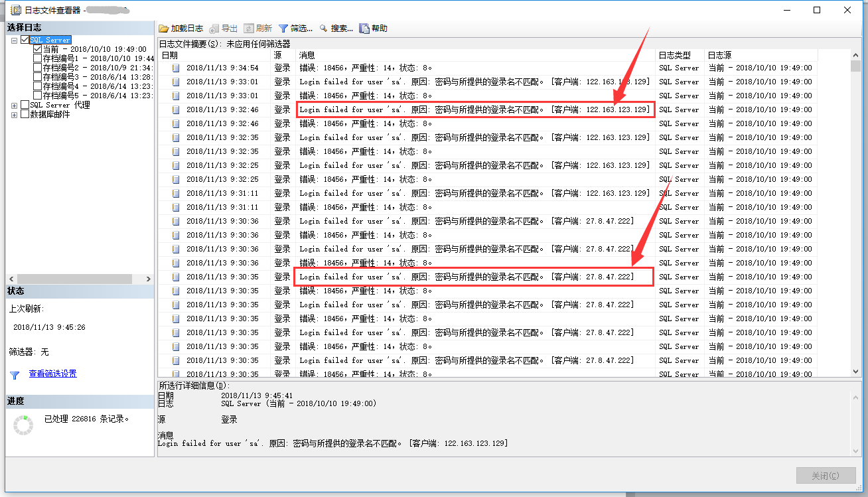Viewport: 868px width, 497px height.
Task: Click the 筛选器: 无 status text
Action: coord(29,352)
